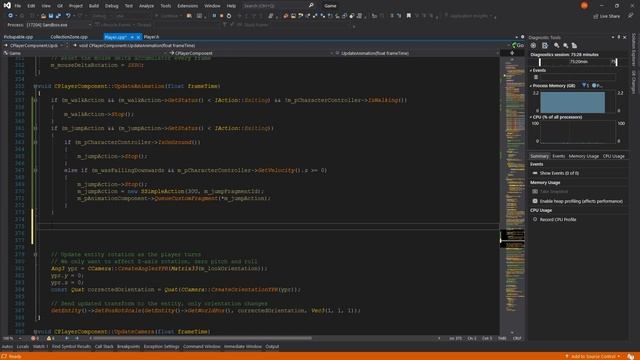Reset the diagnostics view icon

(574, 45)
